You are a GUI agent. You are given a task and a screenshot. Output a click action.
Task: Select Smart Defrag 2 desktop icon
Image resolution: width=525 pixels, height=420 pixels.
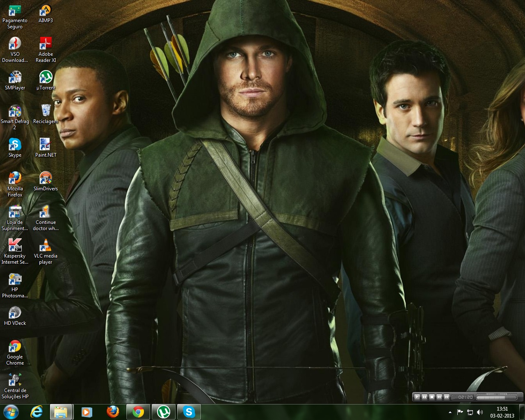tap(15, 118)
